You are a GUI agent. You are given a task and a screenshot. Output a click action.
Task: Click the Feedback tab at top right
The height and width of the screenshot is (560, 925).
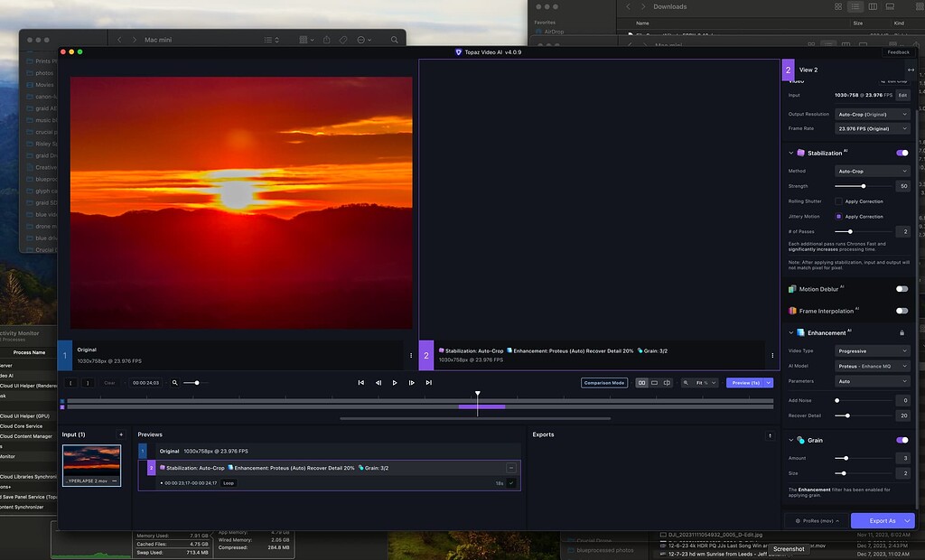897,52
